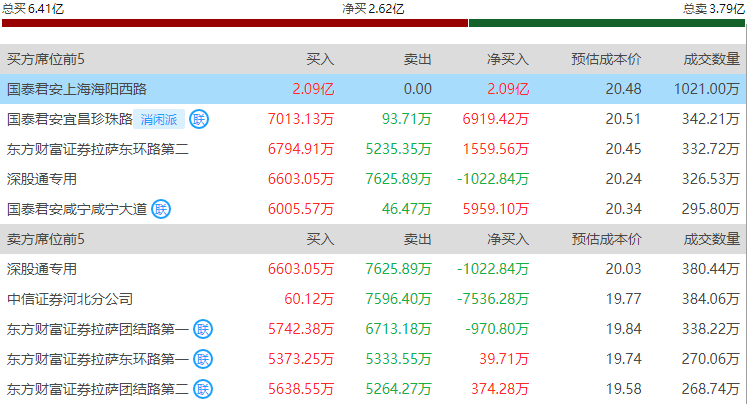Click the 卖方席位前5 section header

pyautogui.click(x=46, y=239)
